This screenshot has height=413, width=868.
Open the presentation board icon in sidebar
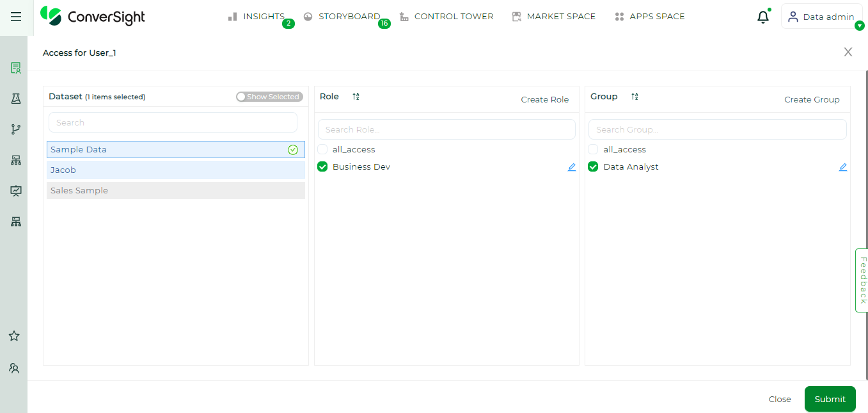tap(15, 190)
